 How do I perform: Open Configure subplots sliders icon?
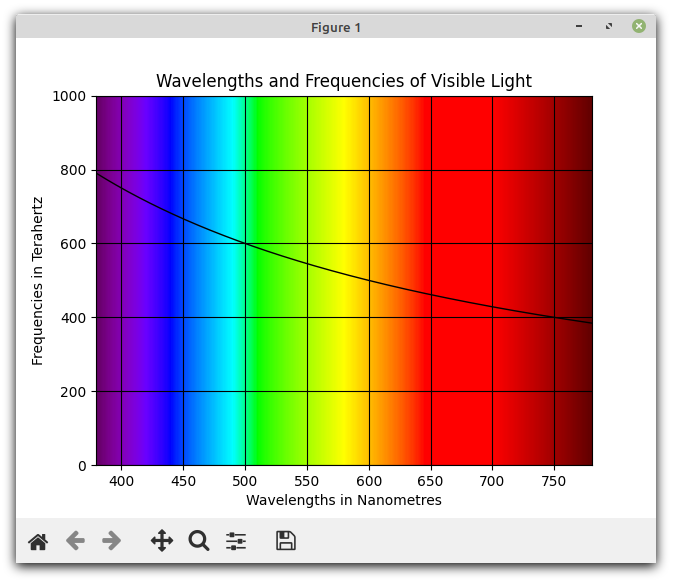[x=236, y=541]
